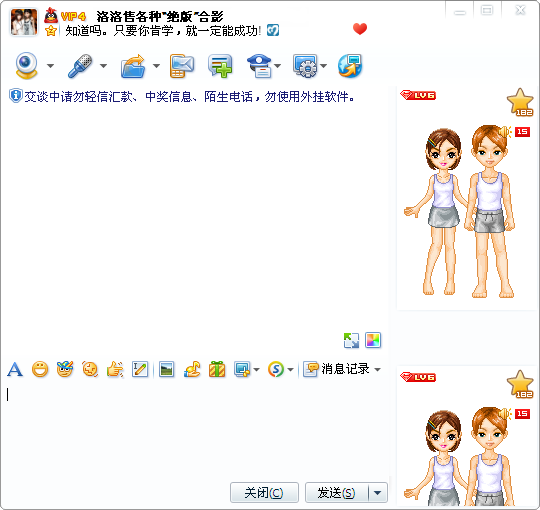Image resolution: width=540 pixels, height=510 pixels.
Task: Open the send file folder icon
Action: coord(133,66)
